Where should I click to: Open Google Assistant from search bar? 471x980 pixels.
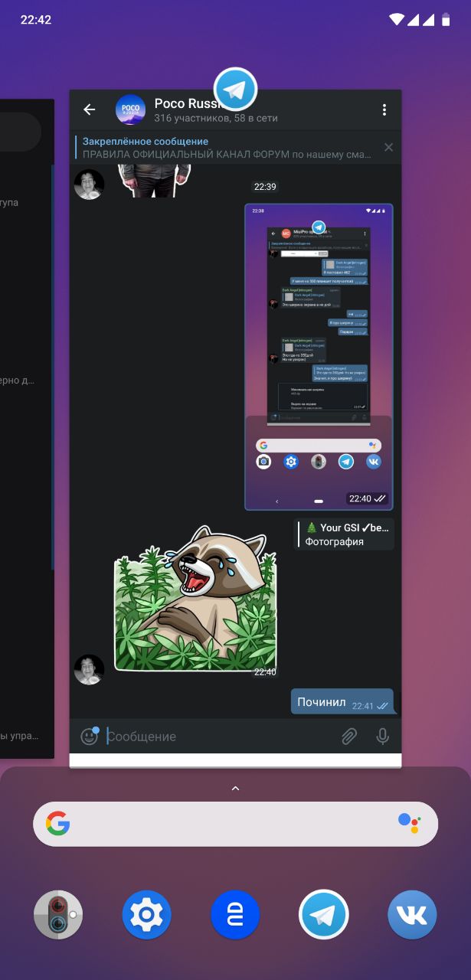pos(410,824)
